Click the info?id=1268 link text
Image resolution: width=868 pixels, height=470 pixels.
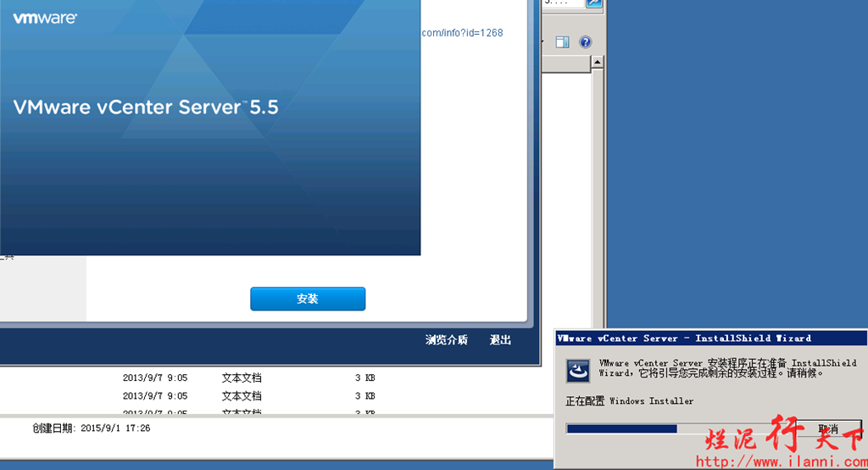[x=462, y=33]
